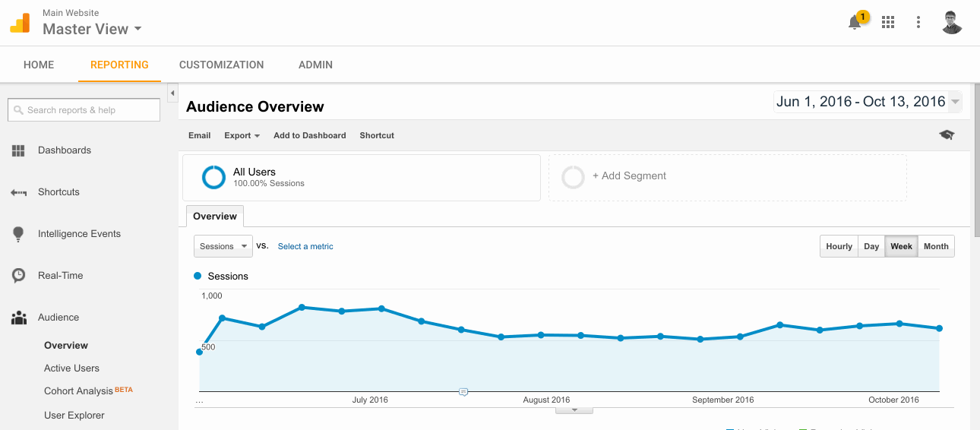Click the Search reports & help field
The height and width of the screenshot is (430, 980).
coord(84,110)
